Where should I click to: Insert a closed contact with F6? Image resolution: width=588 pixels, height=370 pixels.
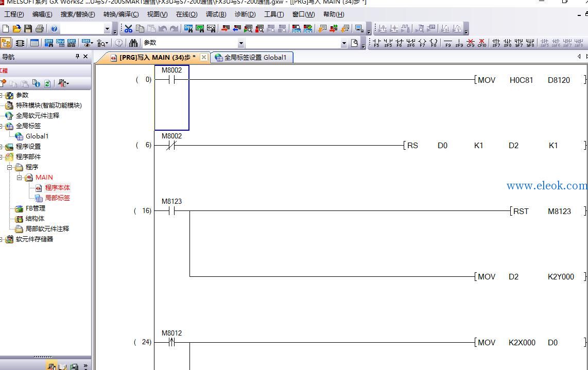pos(400,43)
